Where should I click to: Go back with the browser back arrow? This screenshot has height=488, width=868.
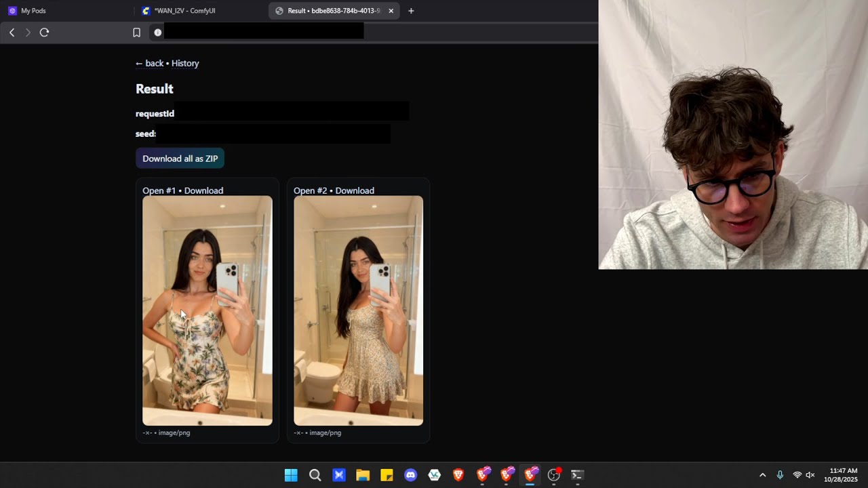tap(12, 33)
